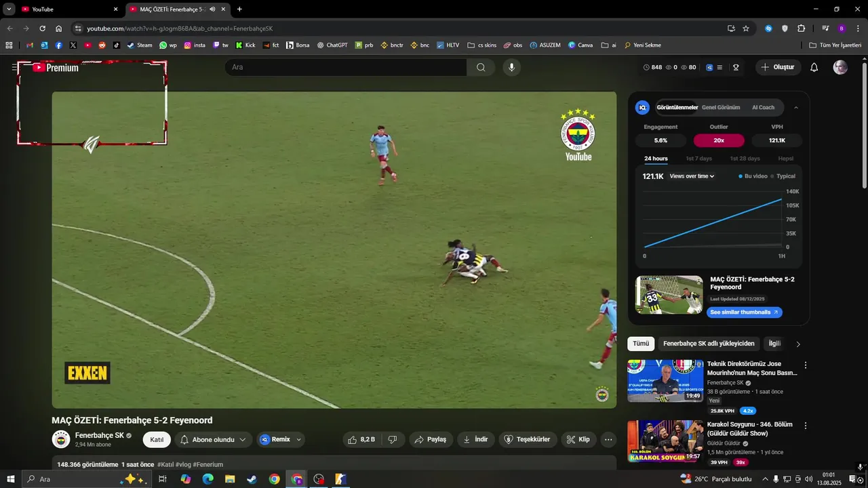Reload the page
The height and width of the screenshot is (488, 868).
point(42,28)
